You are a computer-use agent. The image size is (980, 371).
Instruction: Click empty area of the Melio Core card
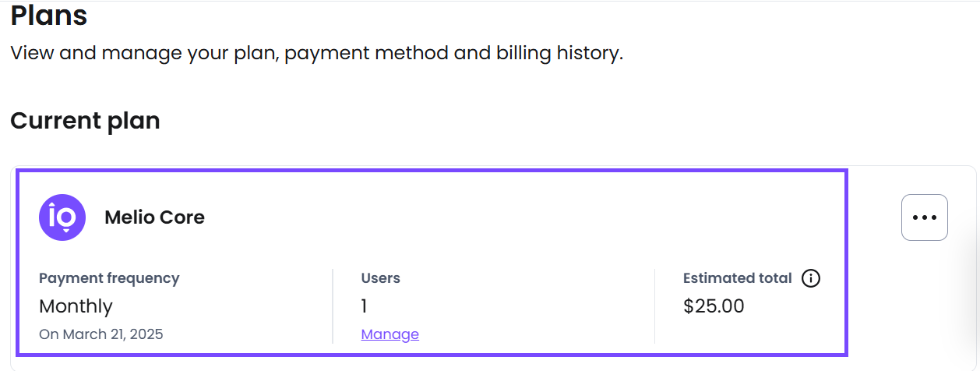[x=514, y=217]
